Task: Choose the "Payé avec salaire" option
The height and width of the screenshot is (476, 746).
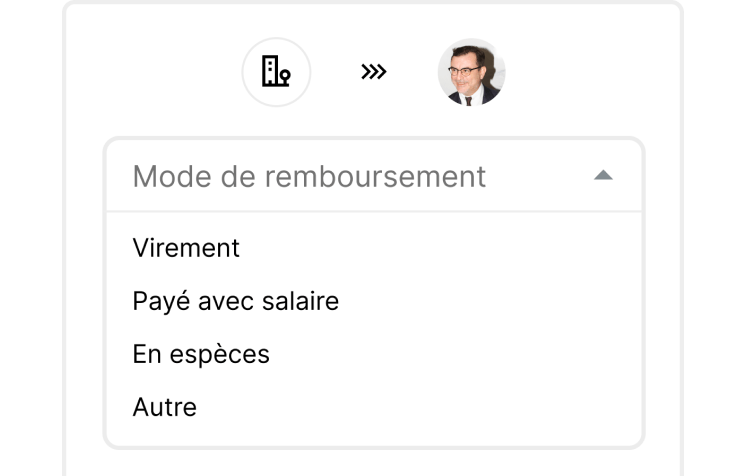Action: pyautogui.click(x=236, y=300)
